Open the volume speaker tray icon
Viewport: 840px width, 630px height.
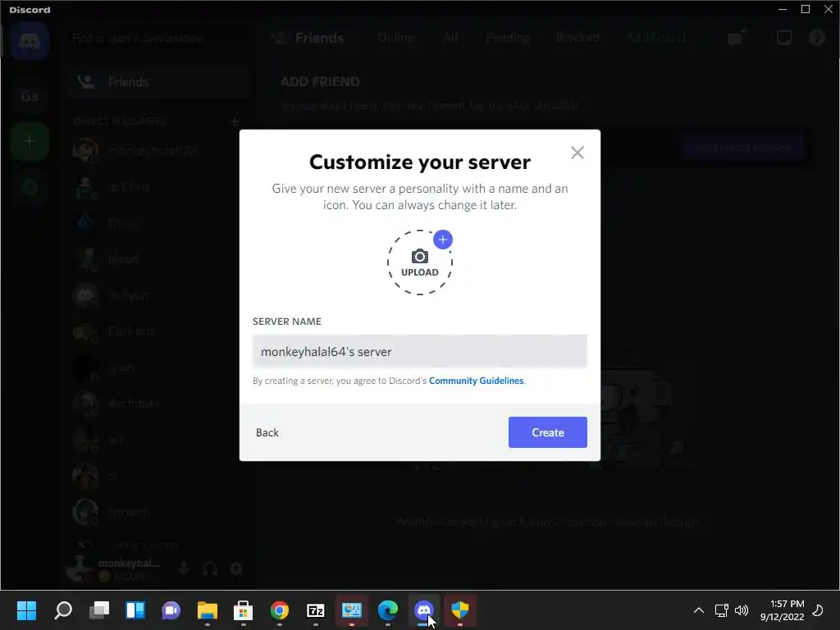coord(742,610)
